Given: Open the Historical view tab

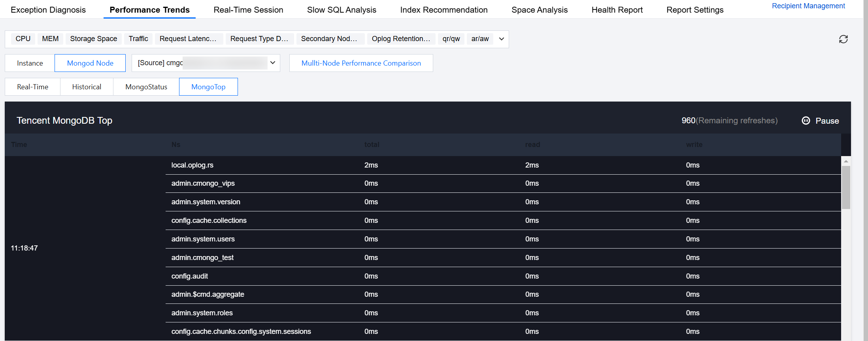Looking at the screenshot, I should (87, 87).
